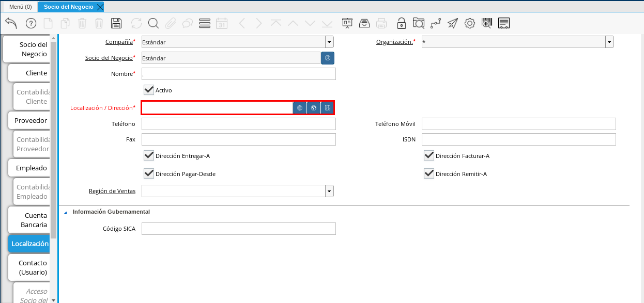Click the Región de Ventas label link
644x303 pixels.
112,191
